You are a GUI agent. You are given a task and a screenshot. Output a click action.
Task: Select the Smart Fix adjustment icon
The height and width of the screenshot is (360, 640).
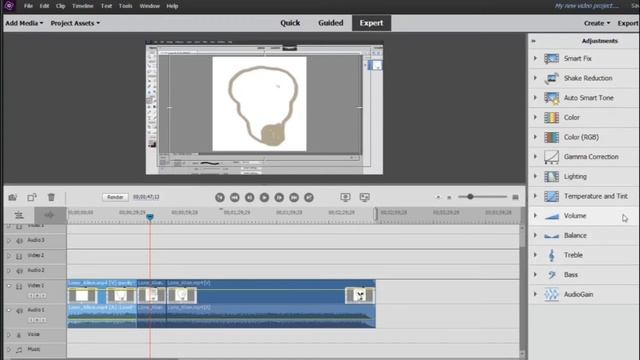551,58
